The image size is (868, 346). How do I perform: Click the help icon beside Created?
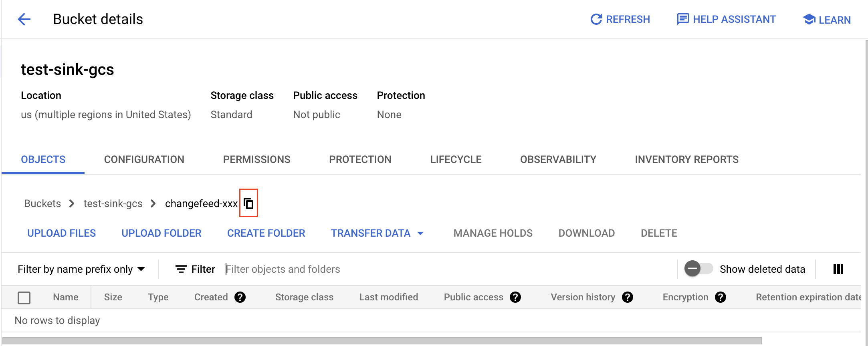point(240,297)
